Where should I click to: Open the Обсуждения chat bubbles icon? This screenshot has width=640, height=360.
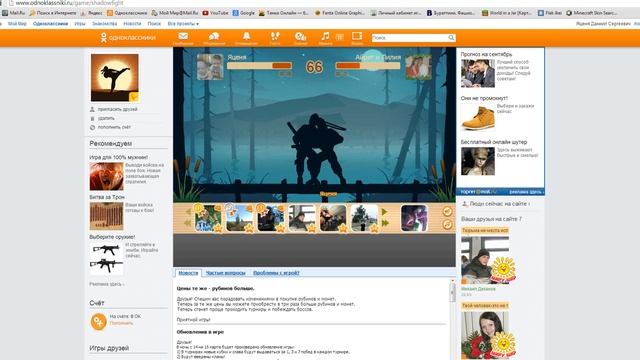[214, 36]
